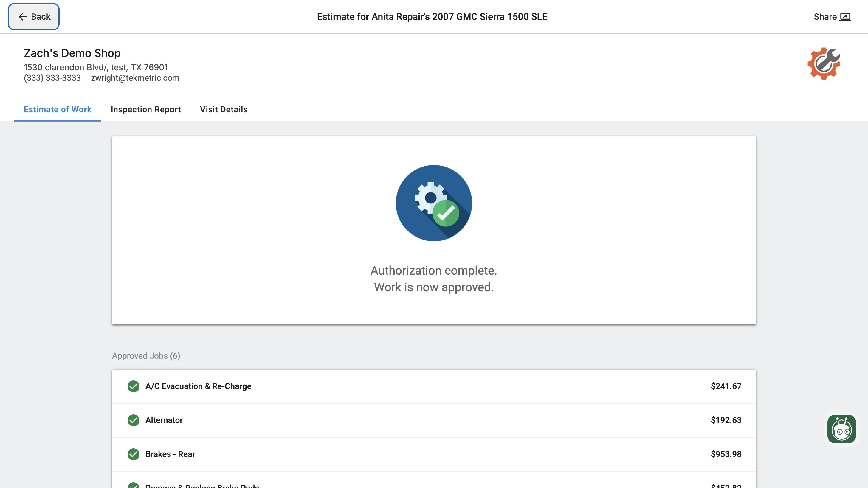
Task: Click the Share screen icon
Action: click(x=845, y=17)
